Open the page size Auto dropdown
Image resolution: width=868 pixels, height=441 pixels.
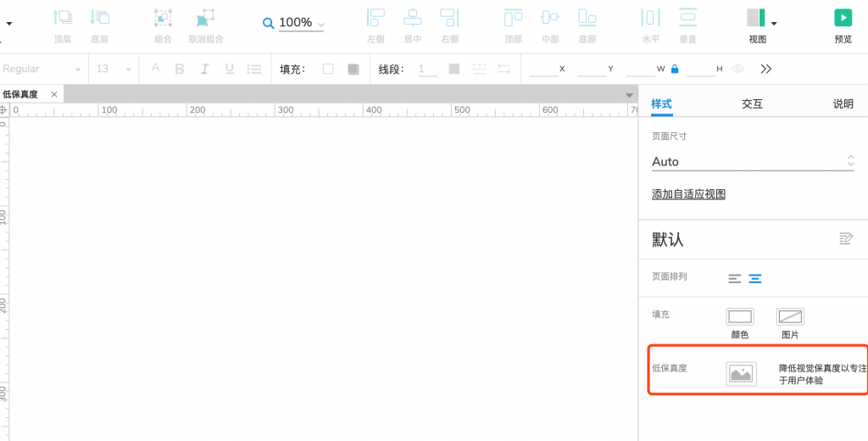[x=752, y=161]
